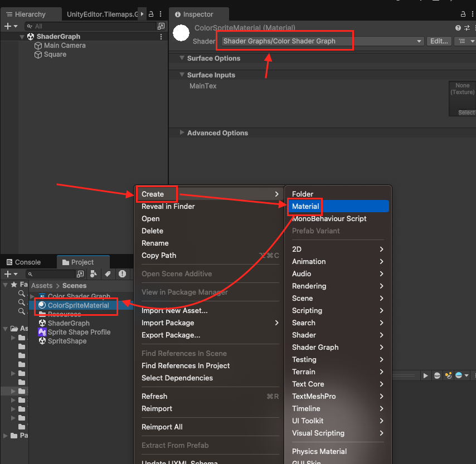Select ColorSpriteMaterial asset in Project
Image resolution: width=476 pixels, height=464 pixels.
click(x=79, y=305)
